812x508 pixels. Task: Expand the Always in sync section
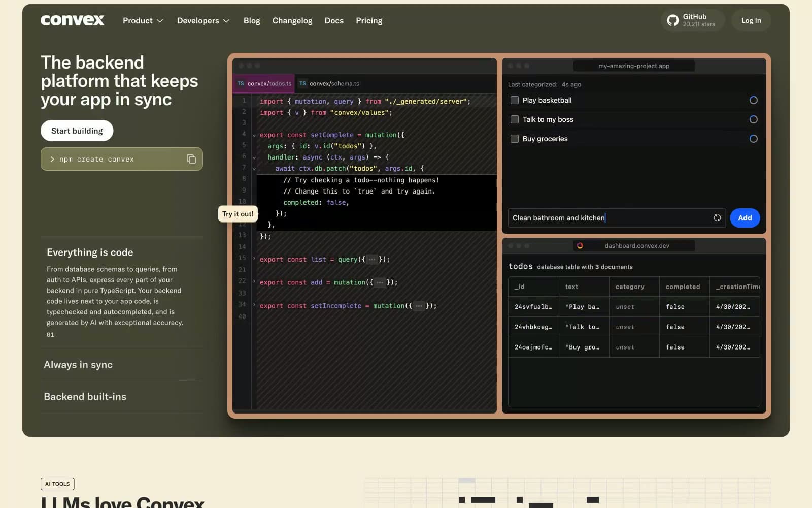point(122,365)
